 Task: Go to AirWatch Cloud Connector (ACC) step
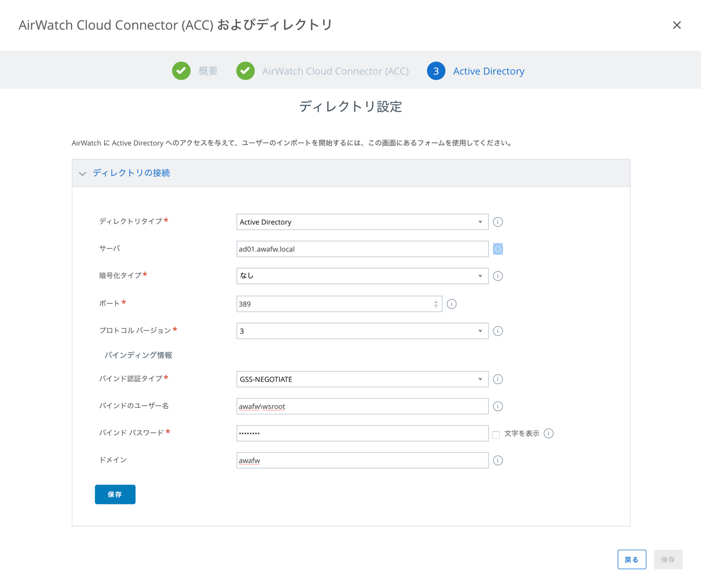tap(335, 71)
